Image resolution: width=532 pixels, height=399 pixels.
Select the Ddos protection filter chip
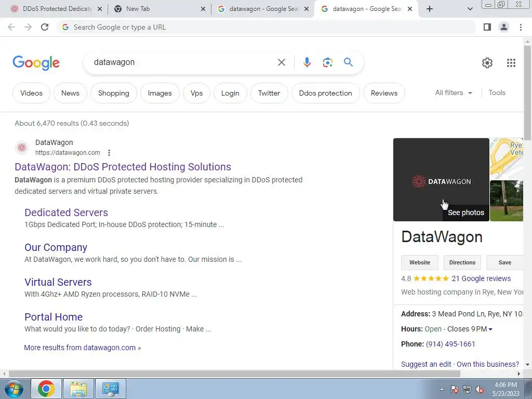[x=325, y=93]
